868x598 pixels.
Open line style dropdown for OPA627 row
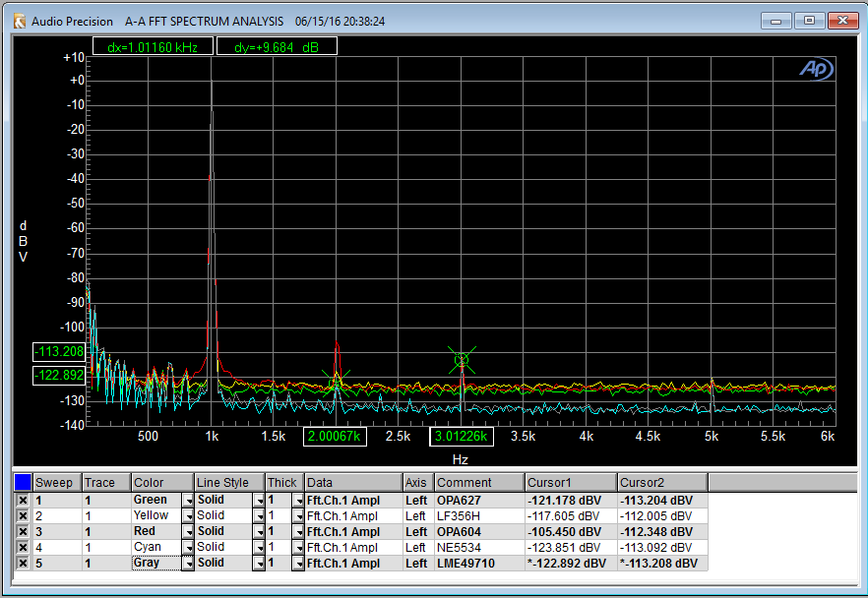[x=259, y=500]
